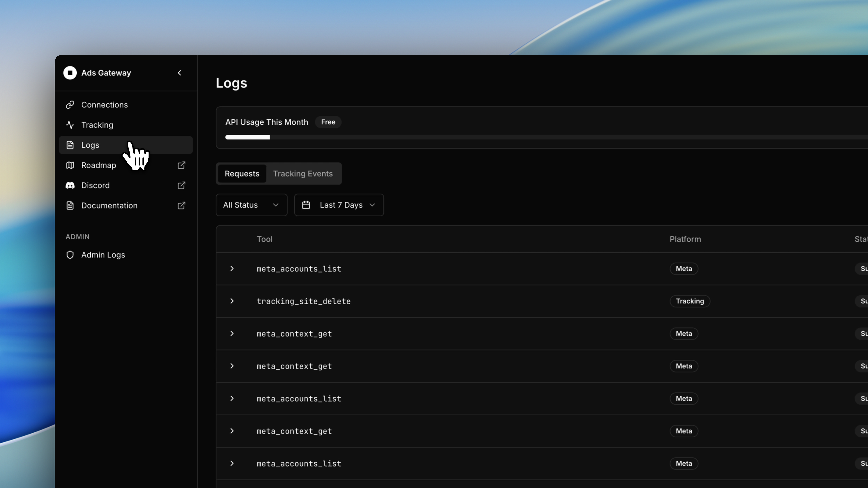This screenshot has height=488, width=868.
Task: Open Documentation via its external link icon
Action: [x=181, y=205]
